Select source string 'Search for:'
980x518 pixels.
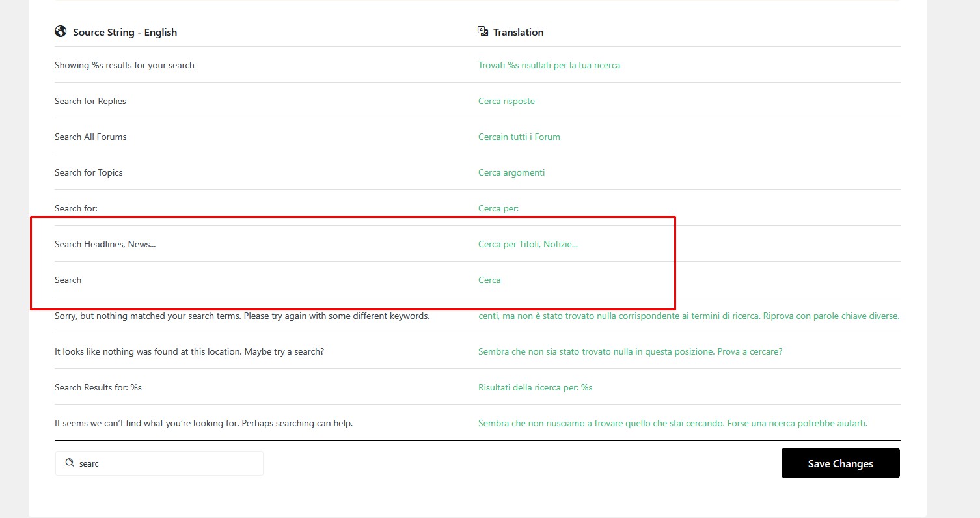[x=76, y=208]
